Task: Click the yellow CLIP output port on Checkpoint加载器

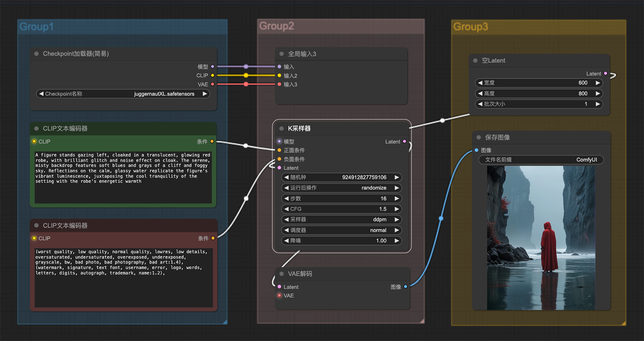Action: tap(213, 75)
